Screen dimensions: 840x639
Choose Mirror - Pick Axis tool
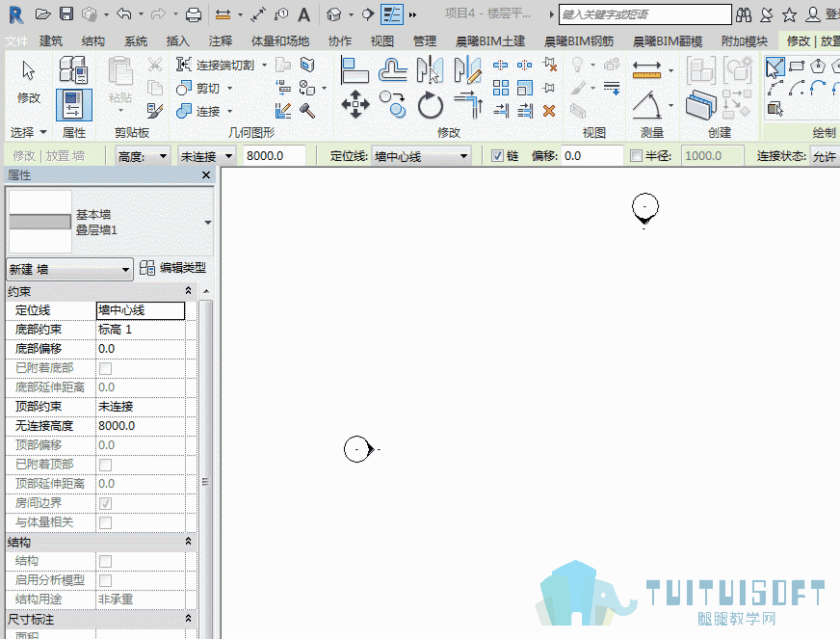pyautogui.click(x=431, y=69)
